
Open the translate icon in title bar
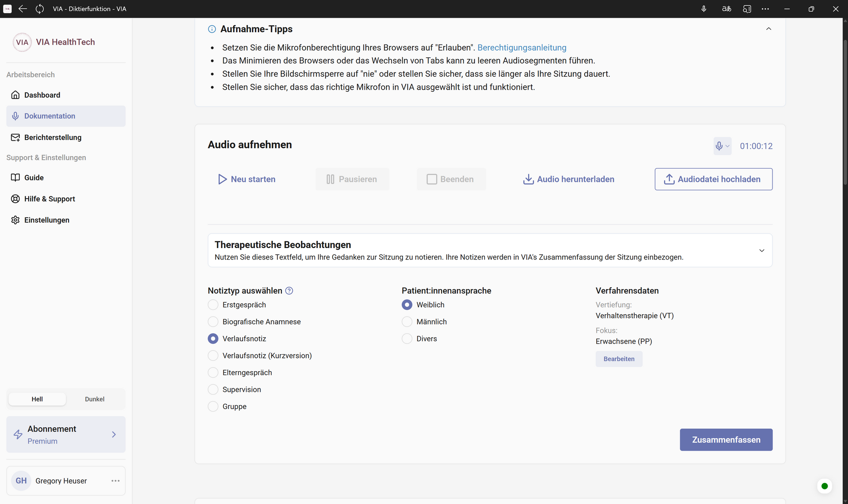point(727,9)
